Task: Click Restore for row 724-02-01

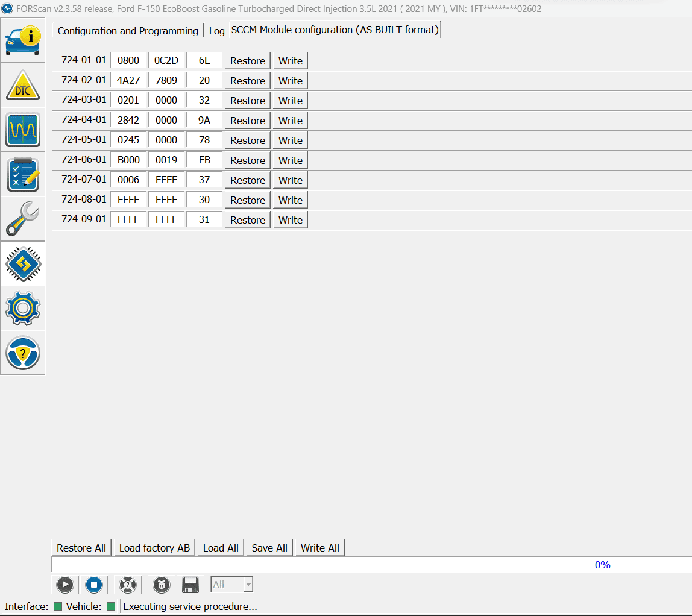Action: (248, 81)
